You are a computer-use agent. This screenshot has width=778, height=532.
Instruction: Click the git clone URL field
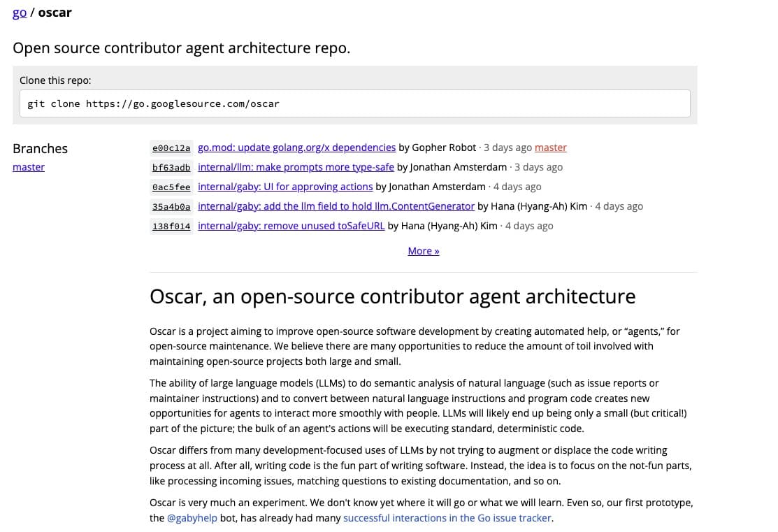pos(355,103)
